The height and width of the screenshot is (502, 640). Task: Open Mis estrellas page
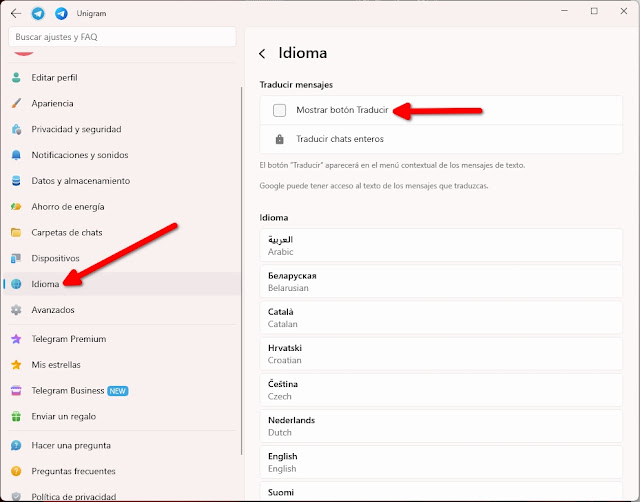[122, 364]
